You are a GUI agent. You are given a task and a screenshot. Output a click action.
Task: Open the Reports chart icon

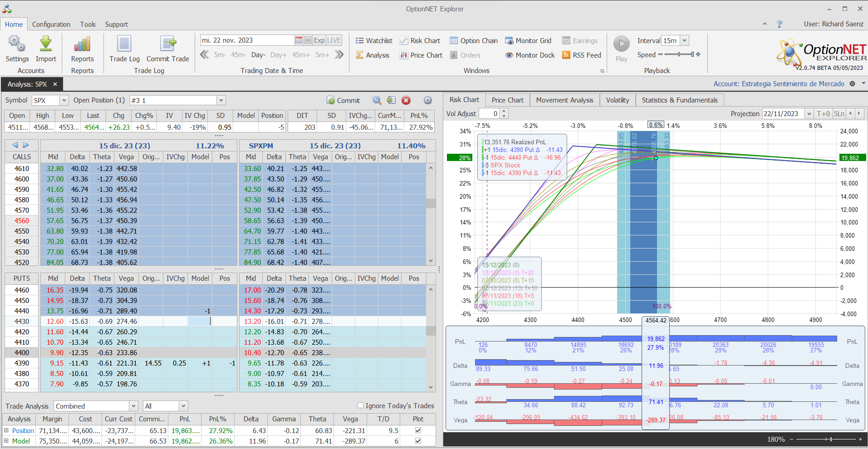click(x=82, y=44)
